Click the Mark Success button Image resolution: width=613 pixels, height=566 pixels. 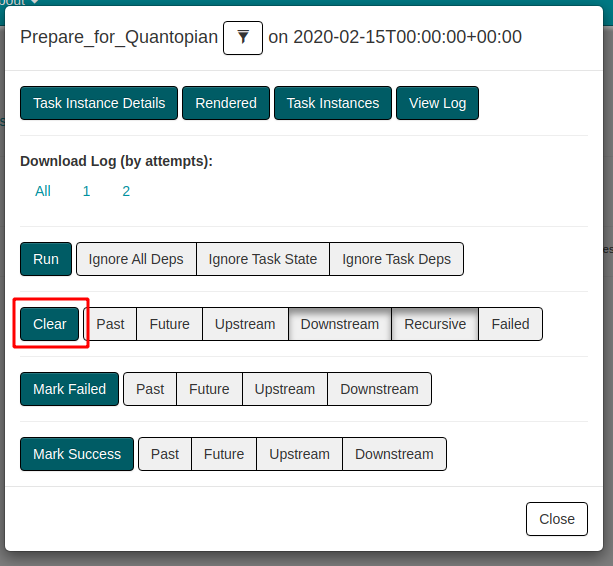(77, 454)
